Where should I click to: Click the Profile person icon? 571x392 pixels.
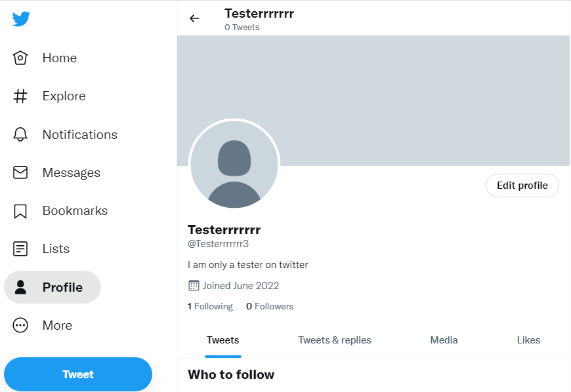click(21, 287)
